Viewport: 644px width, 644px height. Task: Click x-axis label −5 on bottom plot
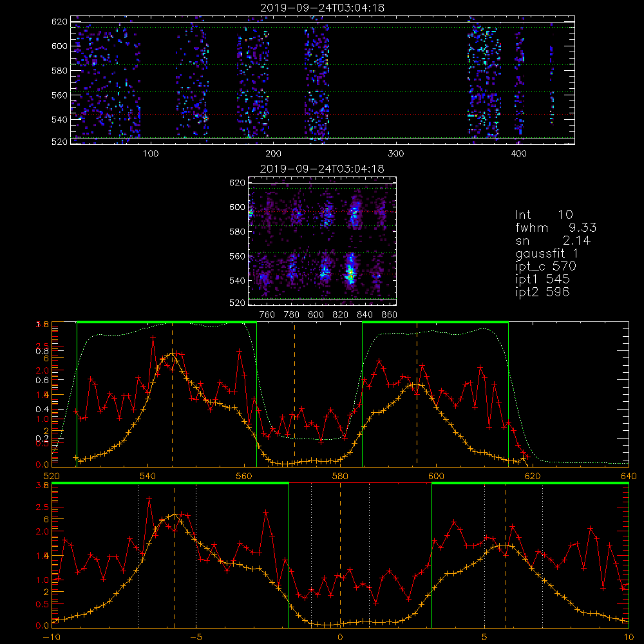[x=196, y=637]
